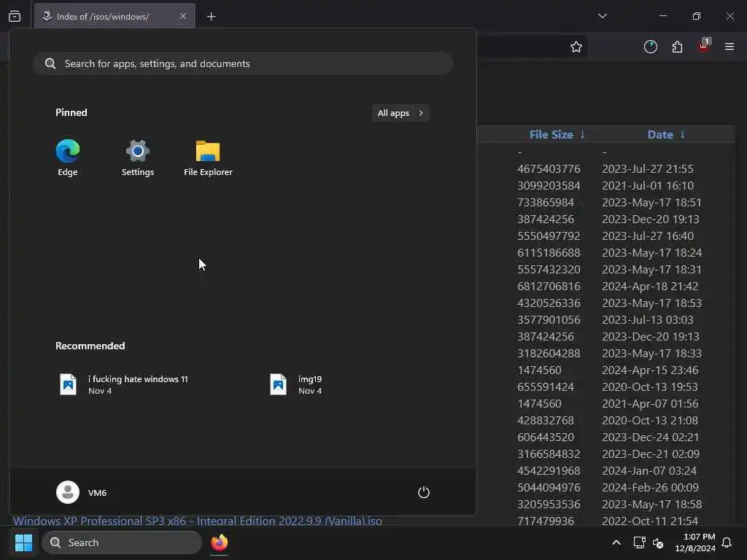
Task: Click the file size 6115186688
Action: 549,253
